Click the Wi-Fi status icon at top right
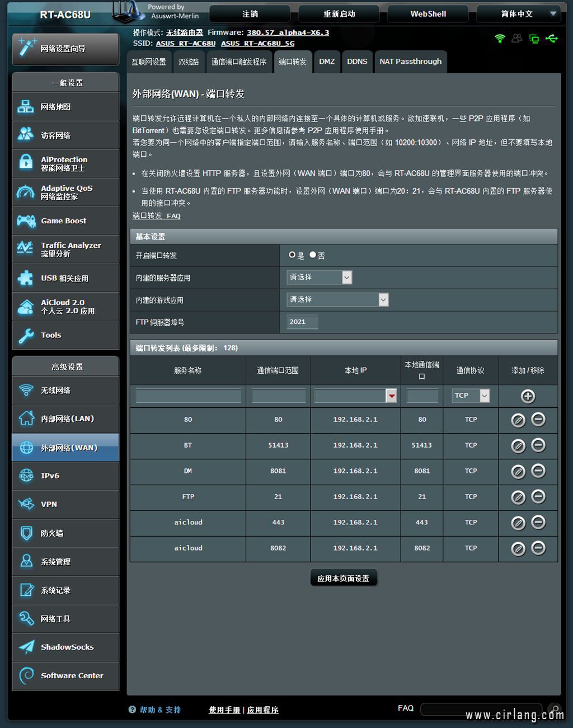Screen dimensions: 573x728 500,39
